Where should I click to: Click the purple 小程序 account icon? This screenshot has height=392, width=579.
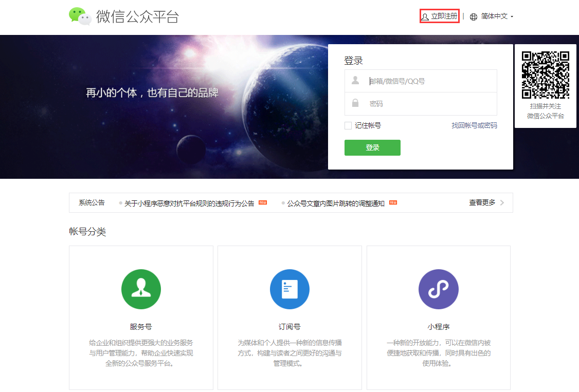click(x=438, y=289)
